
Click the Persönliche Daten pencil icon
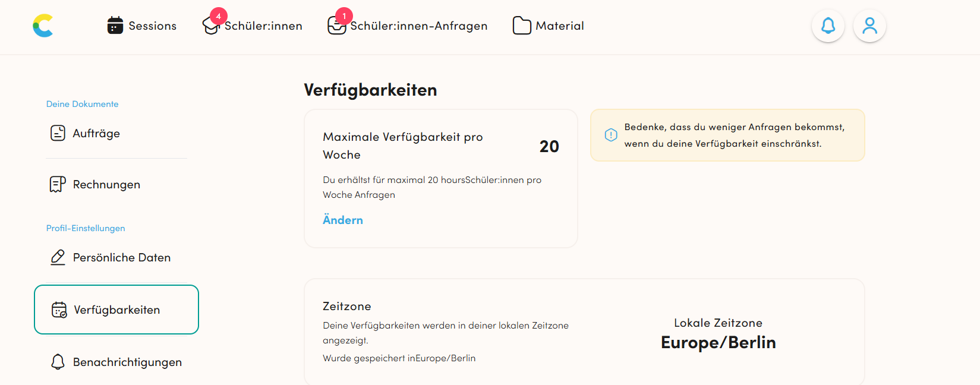(58, 257)
